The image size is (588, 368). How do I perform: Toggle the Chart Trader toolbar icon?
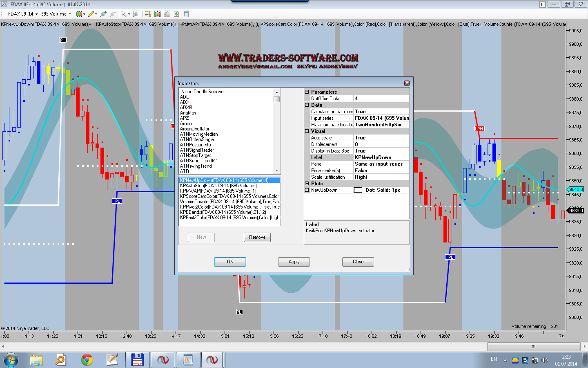147,14
